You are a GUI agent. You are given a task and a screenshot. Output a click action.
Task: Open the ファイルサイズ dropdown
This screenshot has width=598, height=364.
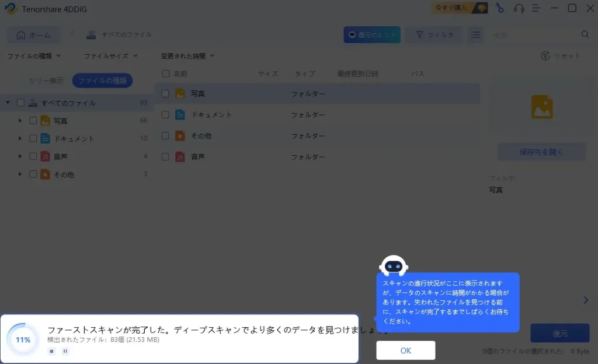click(x=110, y=56)
